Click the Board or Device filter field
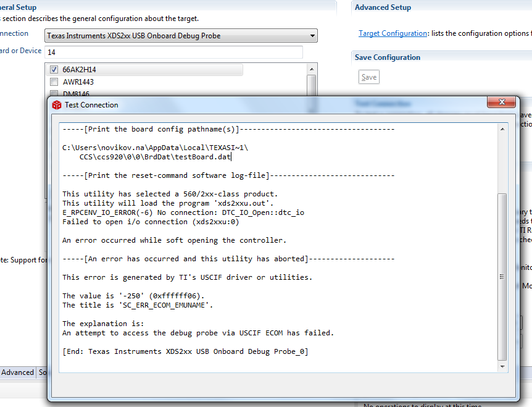The width and height of the screenshot is (532, 407). [x=173, y=52]
